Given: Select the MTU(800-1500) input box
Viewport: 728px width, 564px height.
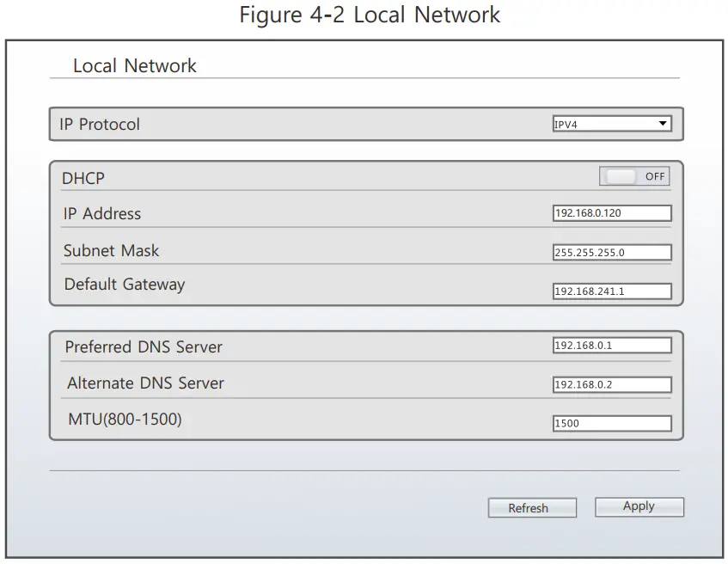Looking at the screenshot, I should click(612, 423).
